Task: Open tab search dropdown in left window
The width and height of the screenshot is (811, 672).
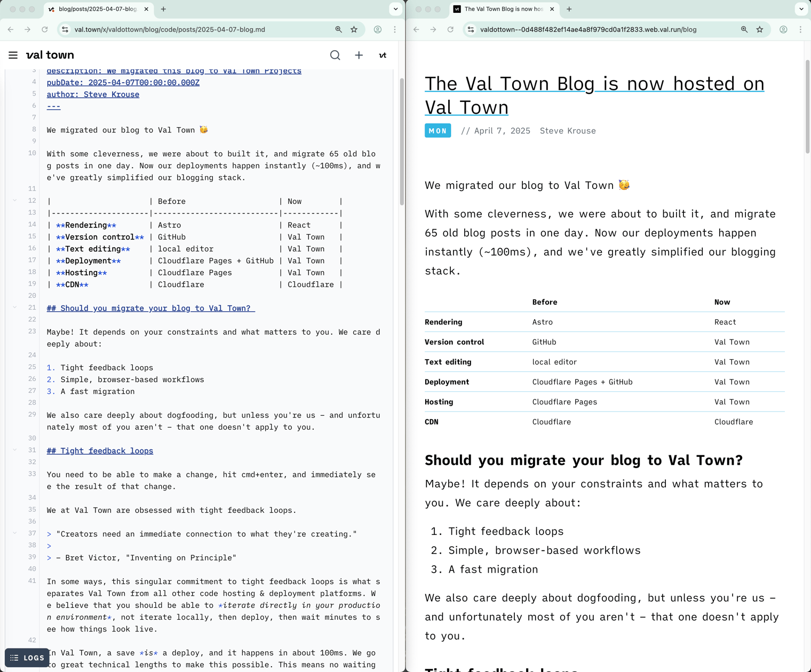Action: (x=395, y=9)
